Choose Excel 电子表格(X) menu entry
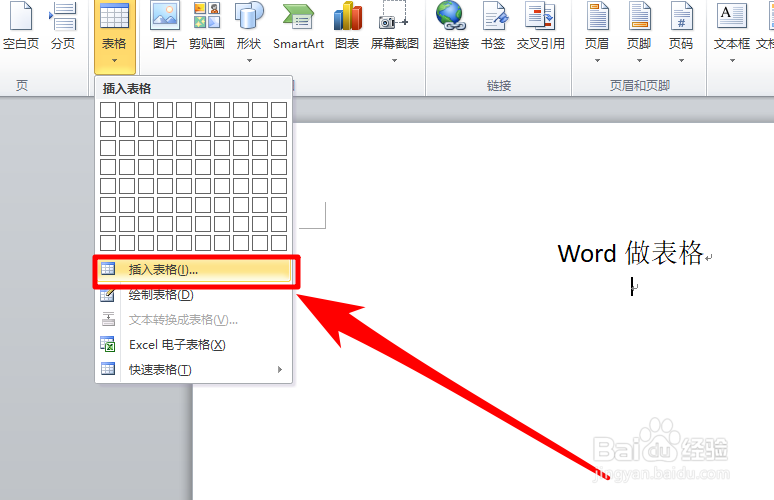774x500 pixels. (x=194, y=345)
